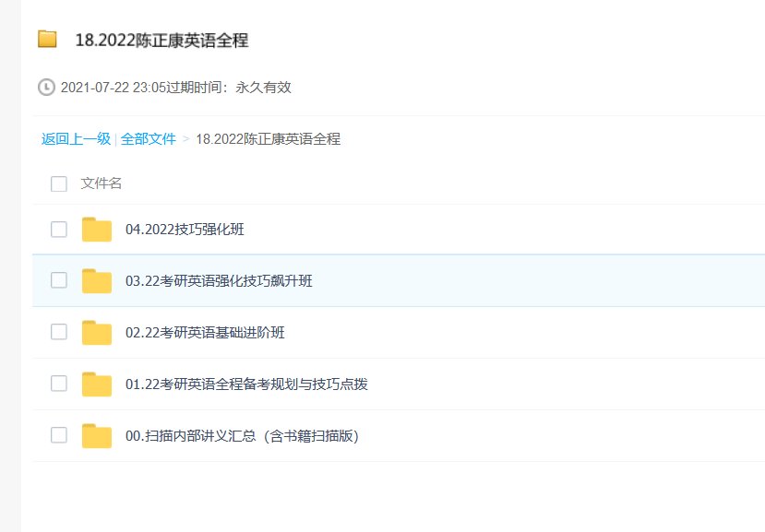This screenshot has width=765, height=532.
Task: Enable the checkbox for 01.22考研英语全程备考规划与技巧点拨
Action: tap(59, 384)
